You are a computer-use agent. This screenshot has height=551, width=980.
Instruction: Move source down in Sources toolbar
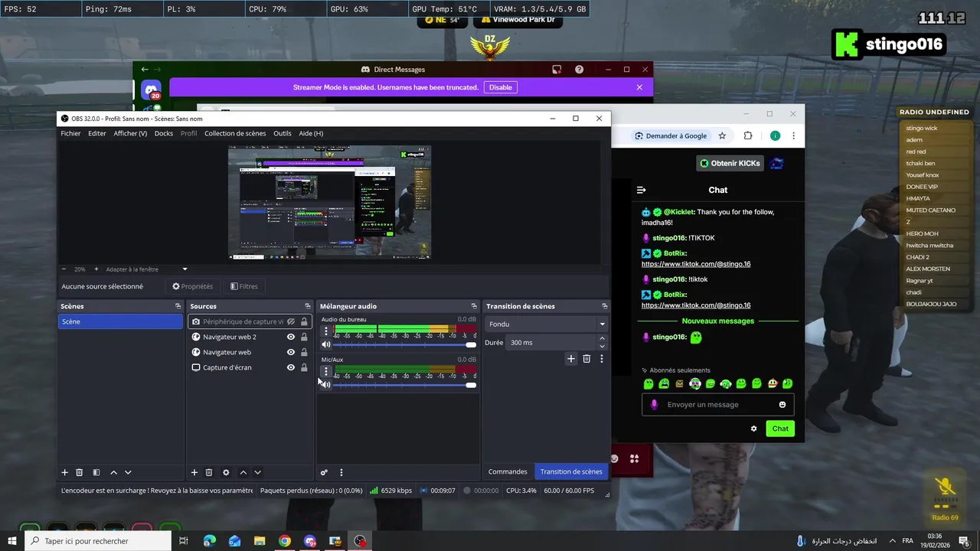(x=257, y=472)
